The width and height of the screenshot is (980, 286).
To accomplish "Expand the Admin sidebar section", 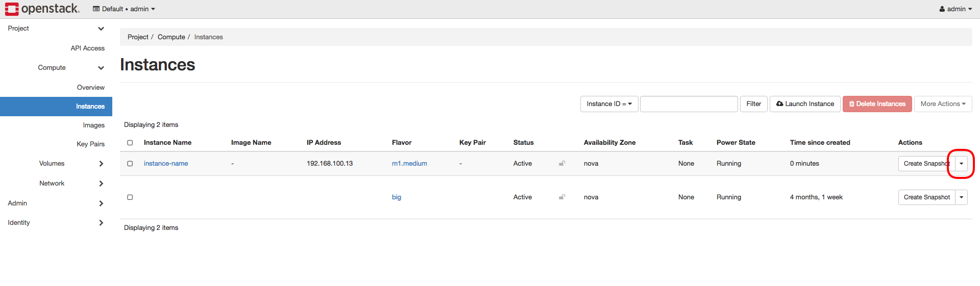I will coord(56,203).
